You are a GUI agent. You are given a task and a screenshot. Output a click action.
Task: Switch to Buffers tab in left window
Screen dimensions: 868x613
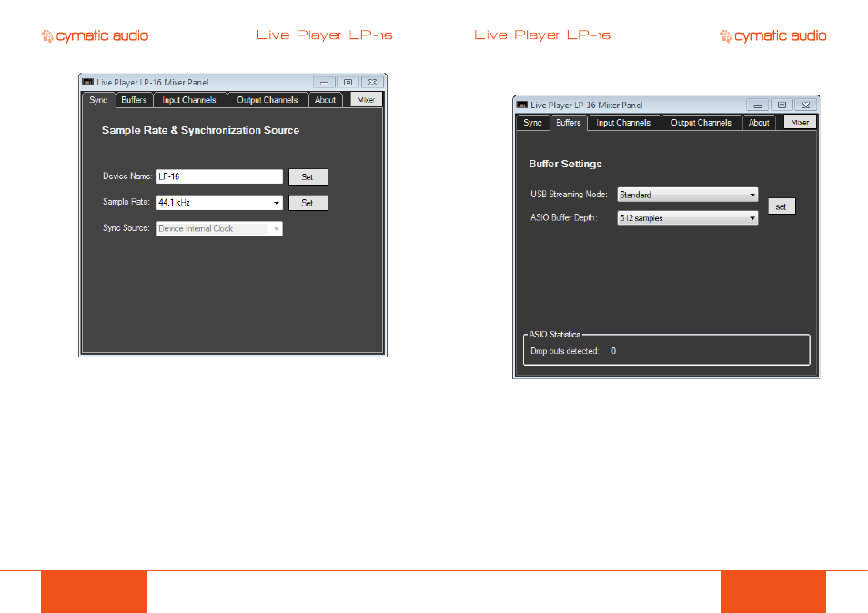[x=134, y=100]
